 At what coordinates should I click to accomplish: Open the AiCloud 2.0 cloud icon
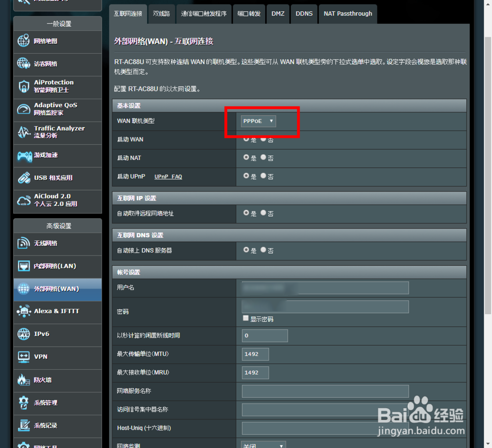[24, 200]
